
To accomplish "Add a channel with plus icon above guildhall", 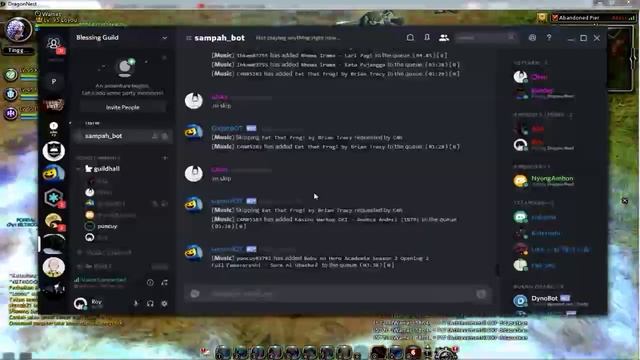I will [165, 158].
